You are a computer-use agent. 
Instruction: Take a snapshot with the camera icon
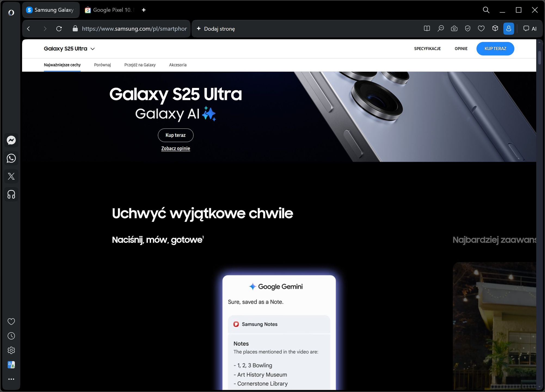[x=454, y=29]
